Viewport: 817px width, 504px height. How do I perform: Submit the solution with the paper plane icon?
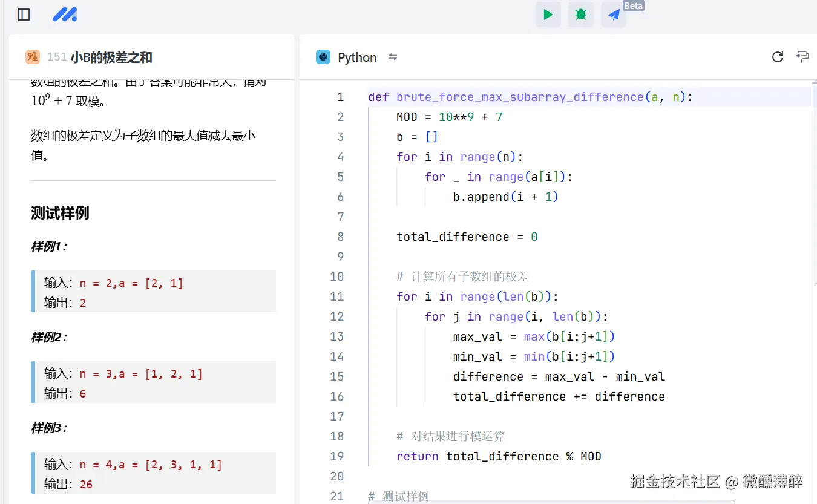(614, 15)
